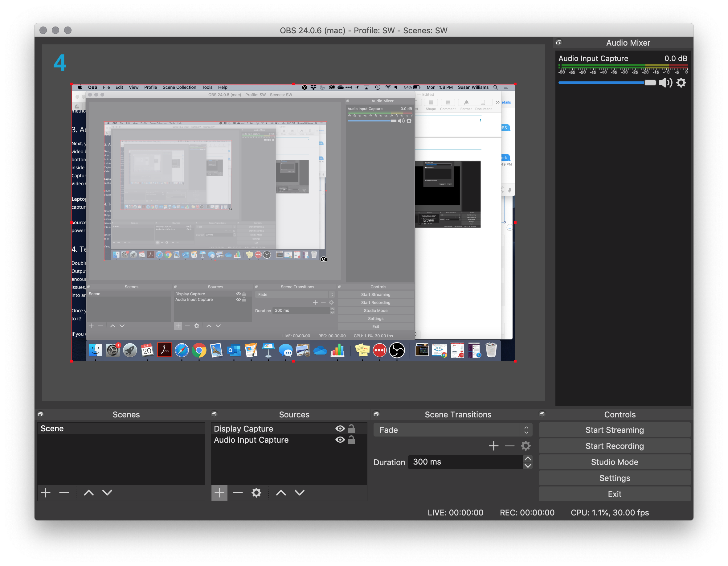Add a new scene with plus icon
This screenshot has height=566, width=728.
(x=46, y=493)
